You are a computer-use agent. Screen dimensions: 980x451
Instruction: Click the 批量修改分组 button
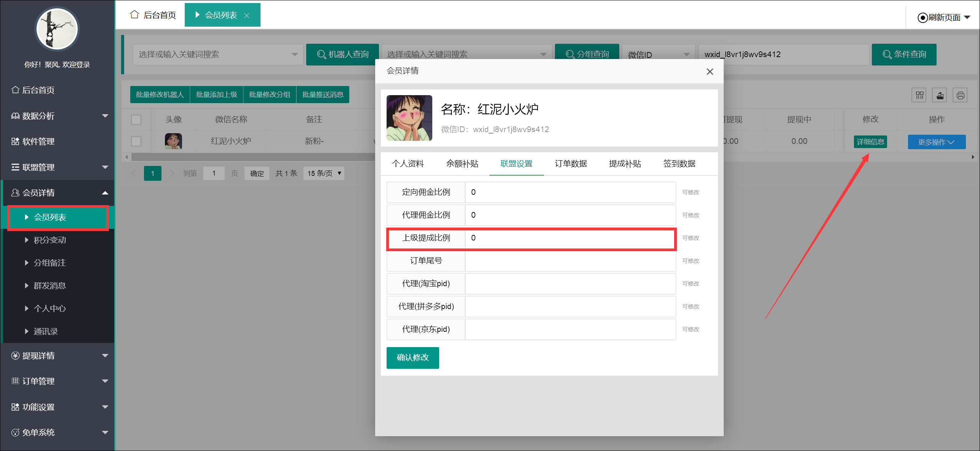[x=269, y=94]
